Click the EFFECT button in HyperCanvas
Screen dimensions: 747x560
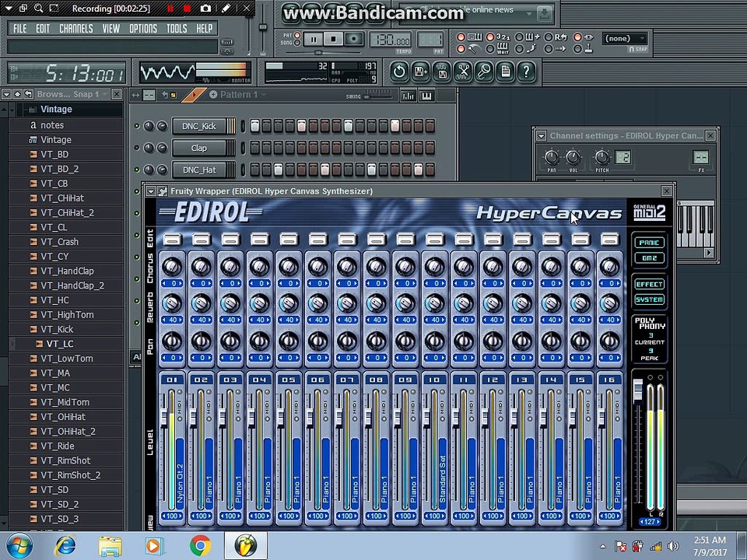pyautogui.click(x=649, y=285)
